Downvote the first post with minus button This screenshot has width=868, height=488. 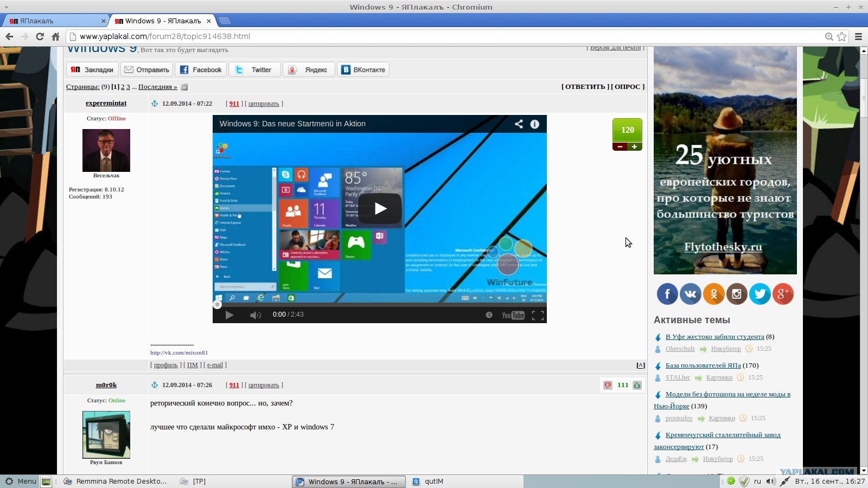[x=620, y=147]
